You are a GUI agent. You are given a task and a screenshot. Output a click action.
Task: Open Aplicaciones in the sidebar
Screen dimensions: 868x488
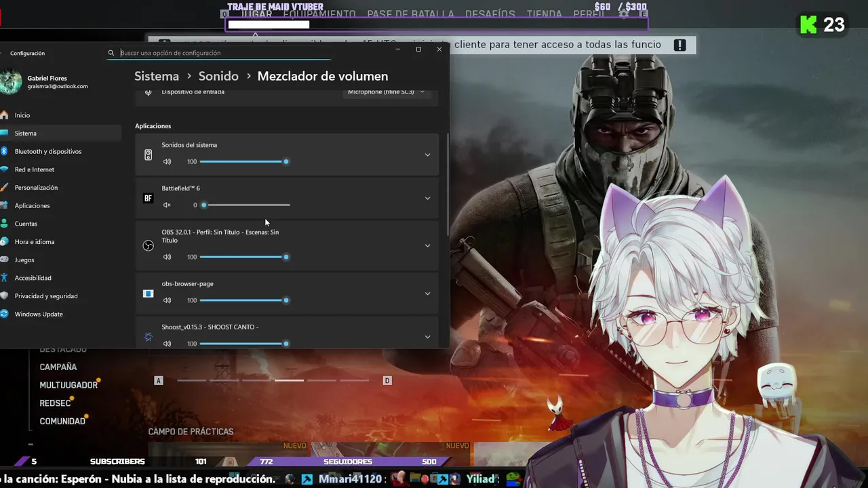click(60, 205)
